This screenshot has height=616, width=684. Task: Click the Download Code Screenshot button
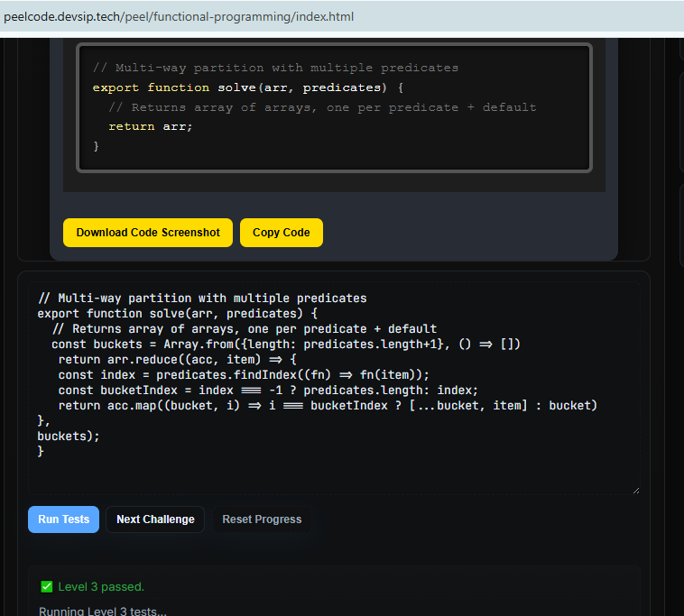click(x=148, y=233)
